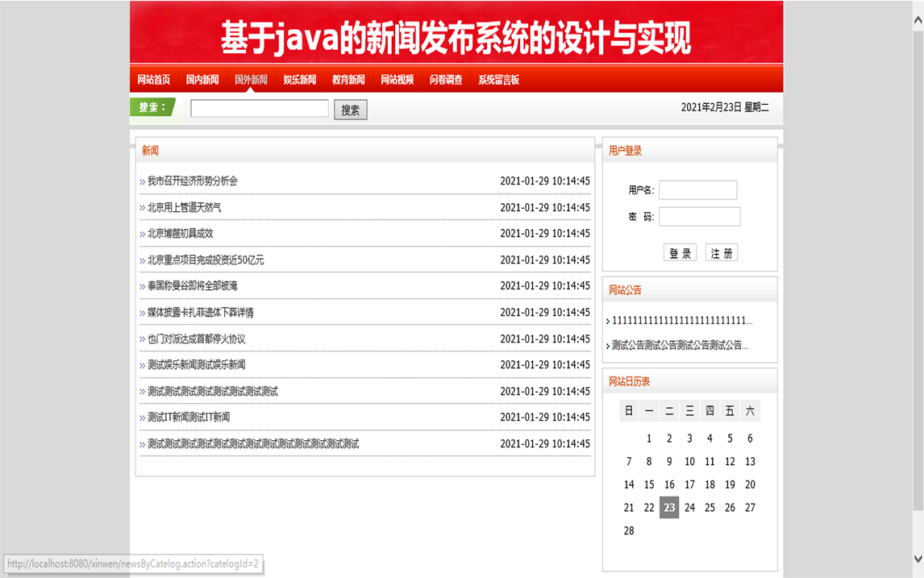Focus the 密码 input field

700,216
